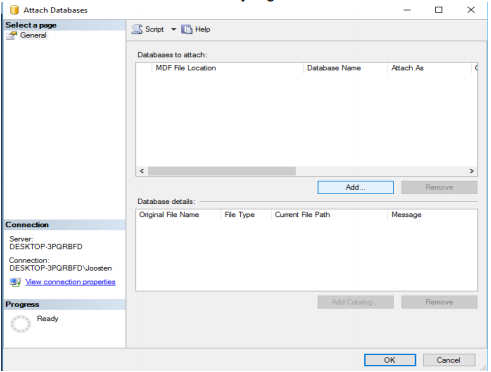
Task: Click the General page icon
Action: (x=12, y=36)
